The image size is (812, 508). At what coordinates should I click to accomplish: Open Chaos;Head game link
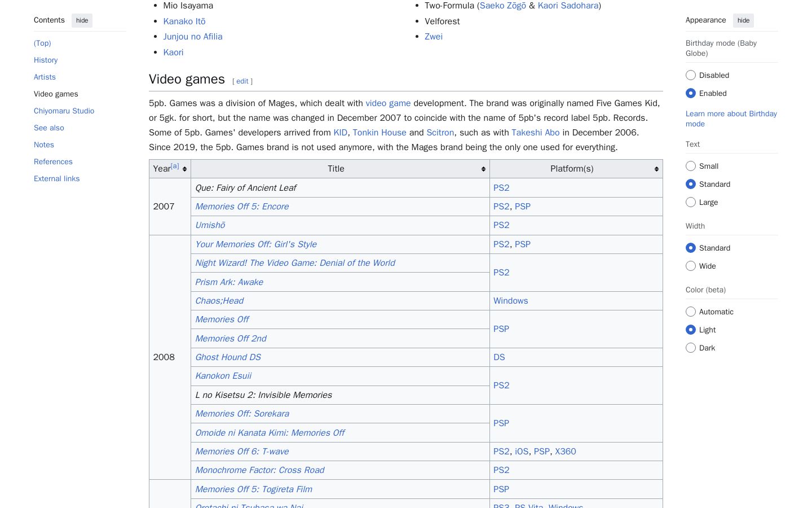(219, 301)
